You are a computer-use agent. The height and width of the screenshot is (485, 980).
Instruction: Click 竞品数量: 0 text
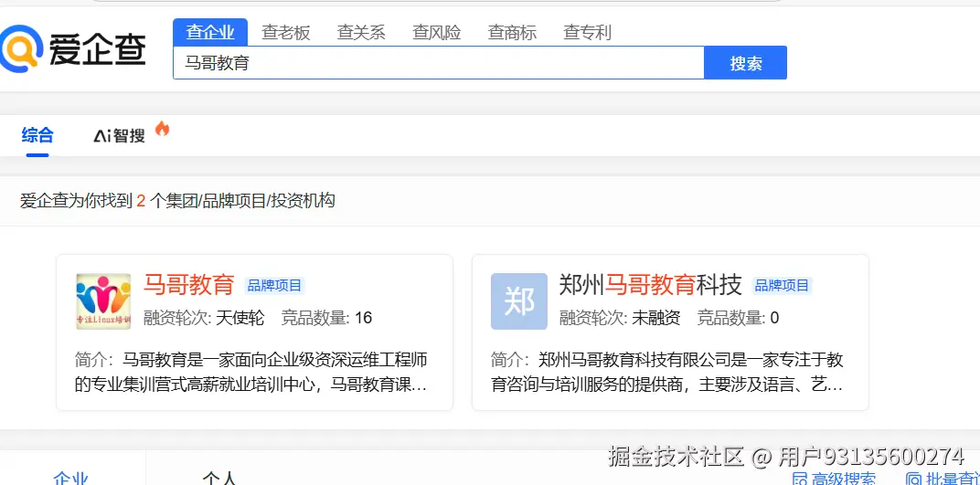pyautogui.click(x=739, y=319)
